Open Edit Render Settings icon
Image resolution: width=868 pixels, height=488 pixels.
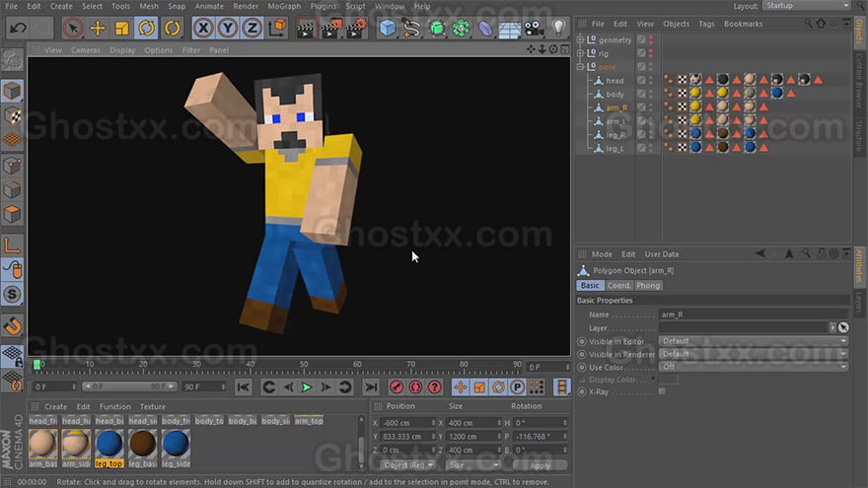click(355, 28)
